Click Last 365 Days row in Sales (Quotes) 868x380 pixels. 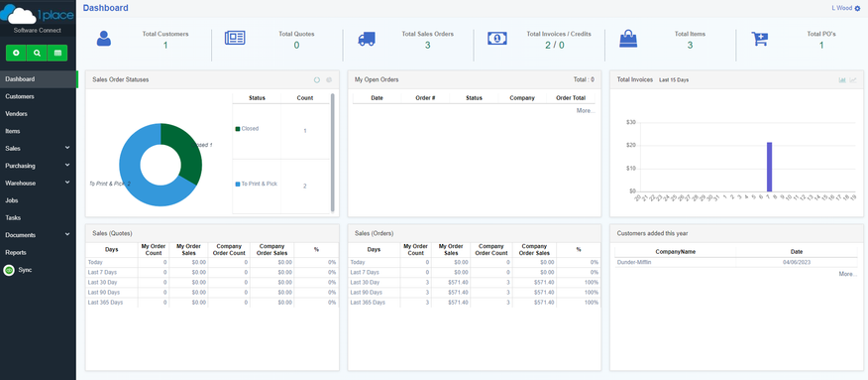212,303
